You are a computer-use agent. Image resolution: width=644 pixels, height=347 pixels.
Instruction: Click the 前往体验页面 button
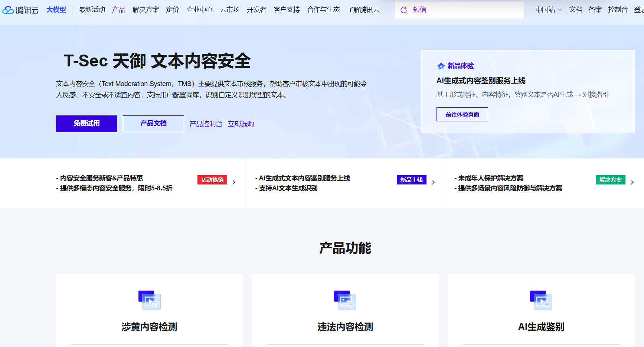pyautogui.click(x=462, y=114)
